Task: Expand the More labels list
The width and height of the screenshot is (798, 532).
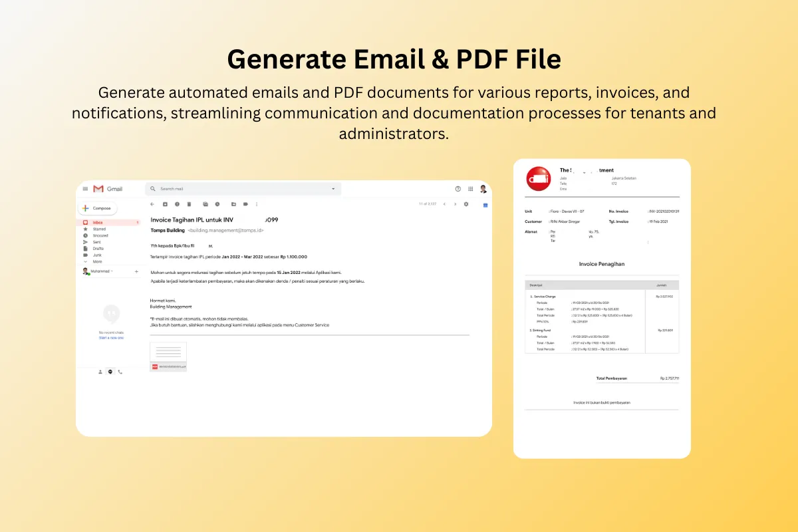Action: (x=97, y=261)
